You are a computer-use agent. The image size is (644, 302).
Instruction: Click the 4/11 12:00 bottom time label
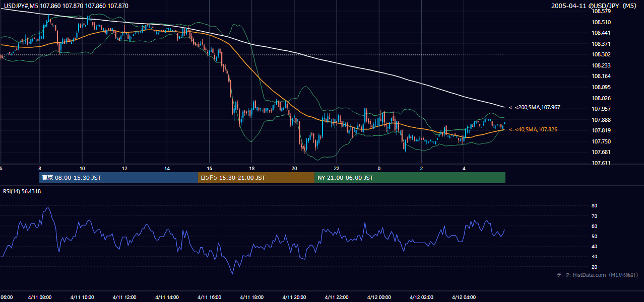click(x=124, y=297)
